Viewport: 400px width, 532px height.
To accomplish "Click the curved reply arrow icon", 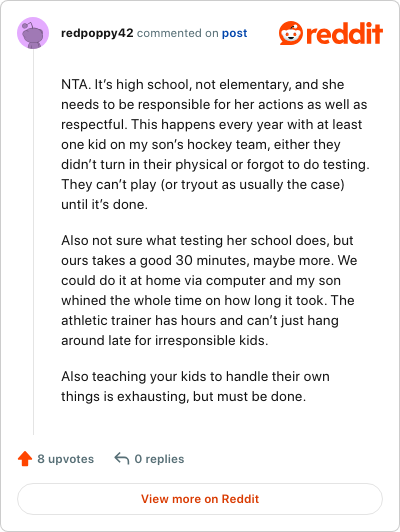I will click(122, 458).
